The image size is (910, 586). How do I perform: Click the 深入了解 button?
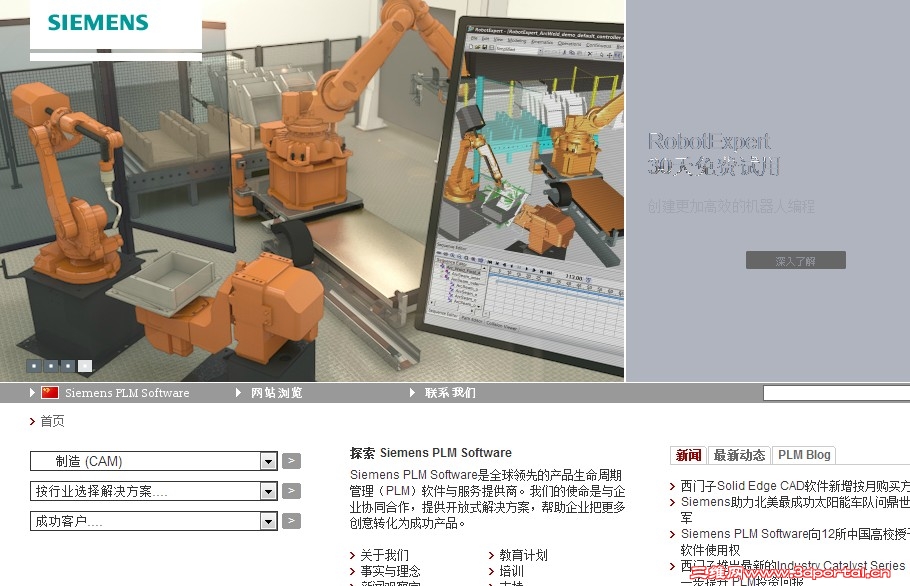796,261
